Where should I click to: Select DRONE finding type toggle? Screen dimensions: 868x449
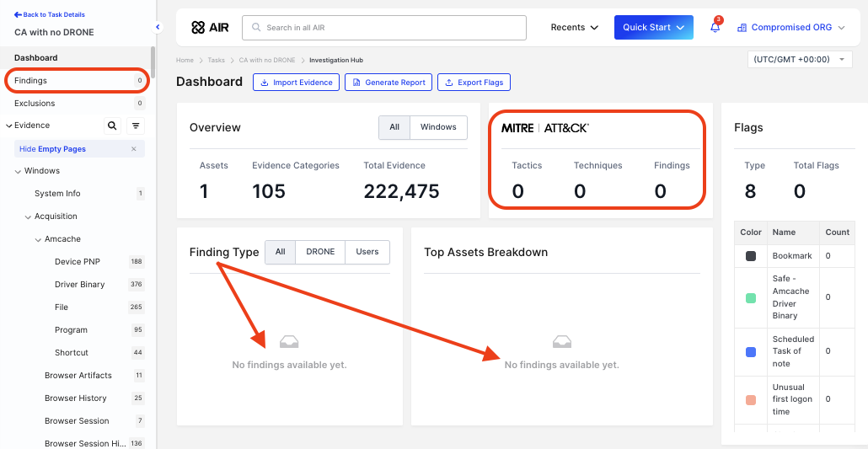[x=320, y=252]
